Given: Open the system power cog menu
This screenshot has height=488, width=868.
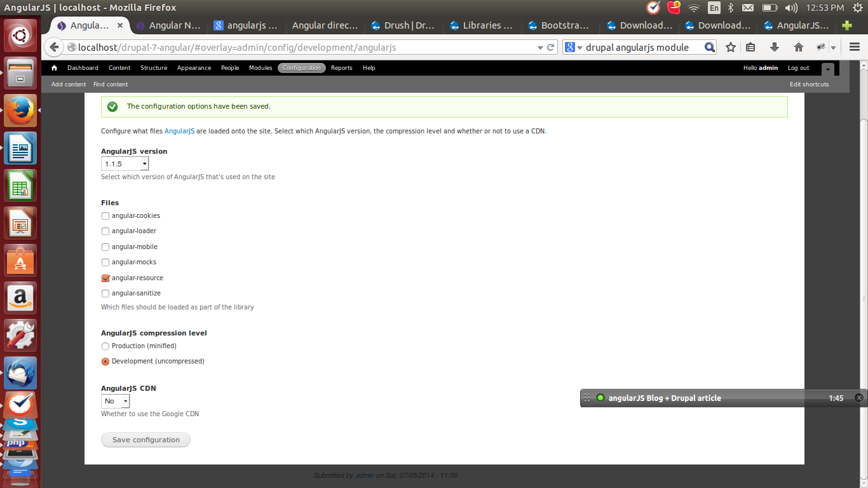Looking at the screenshot, I should [x=857, y=8].
